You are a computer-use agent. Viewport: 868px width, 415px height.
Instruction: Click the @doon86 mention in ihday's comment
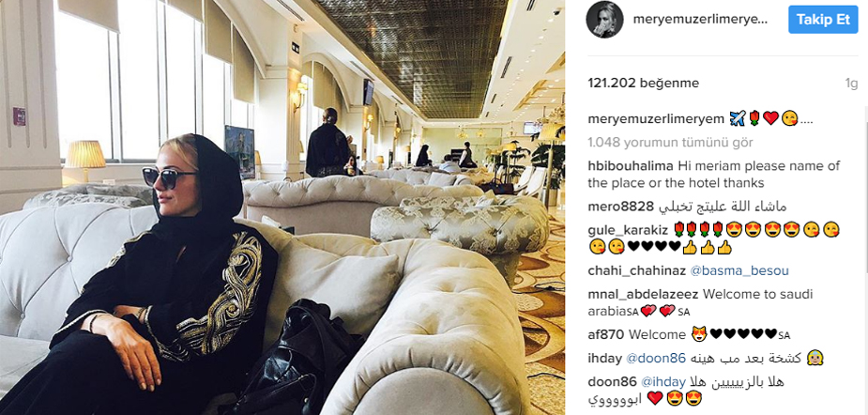coord(655,359)
